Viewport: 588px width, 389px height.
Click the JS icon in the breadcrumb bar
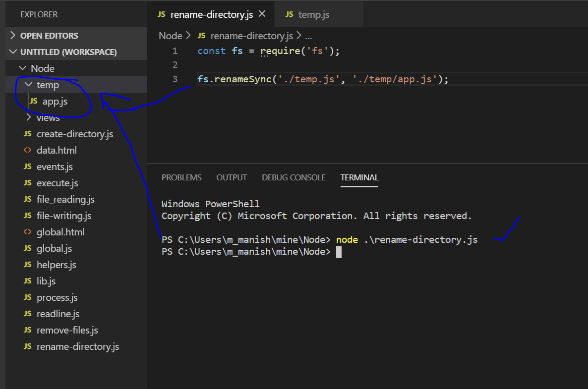click(x=201, y=36)
